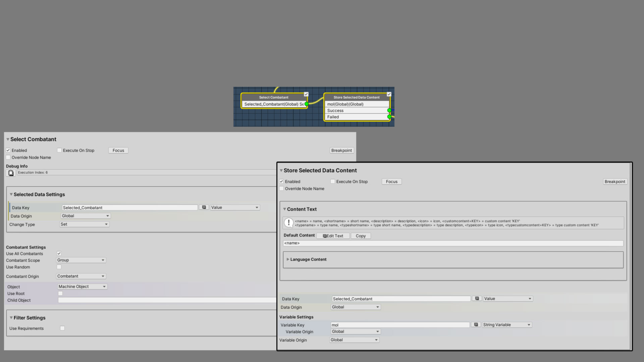The width and height of the screenshot is (644, 362).
Task: Click Breakpoint button in Select Combatant panel
Action: coord(342,150)
